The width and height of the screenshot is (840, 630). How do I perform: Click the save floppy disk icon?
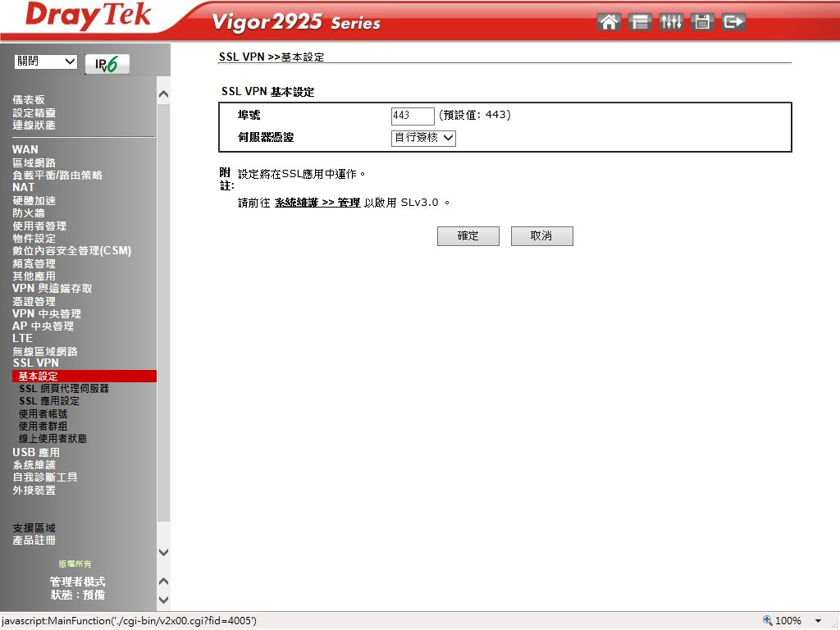(702, 22)
